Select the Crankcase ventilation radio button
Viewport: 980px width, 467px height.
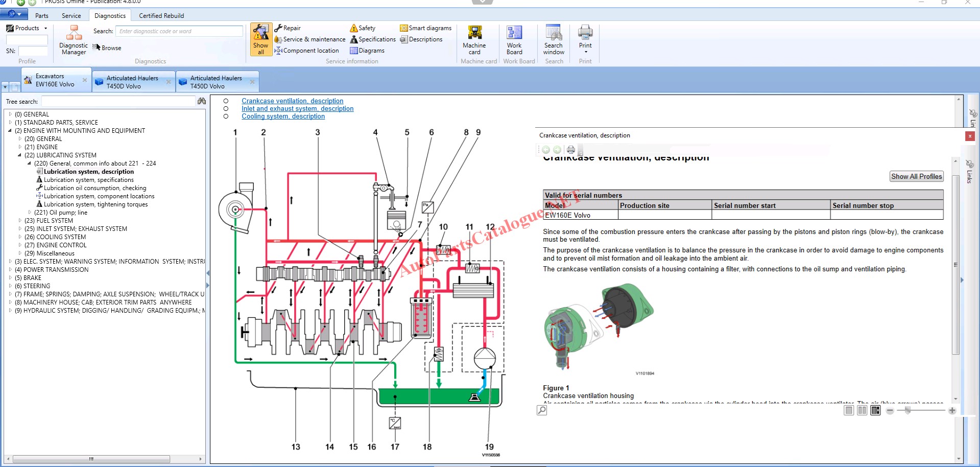point(226,101)
